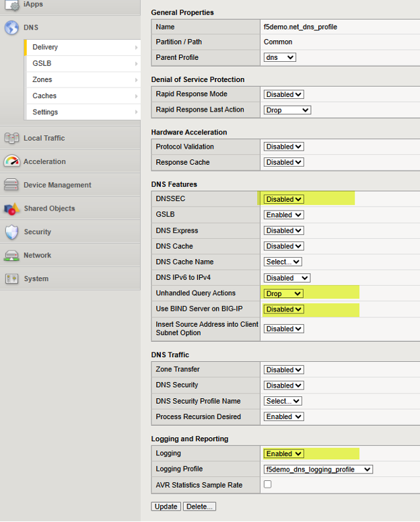Image resolution: width=420 pixels, height=522 pixels.
Task: Click the Update button
Action: [166, 507]
